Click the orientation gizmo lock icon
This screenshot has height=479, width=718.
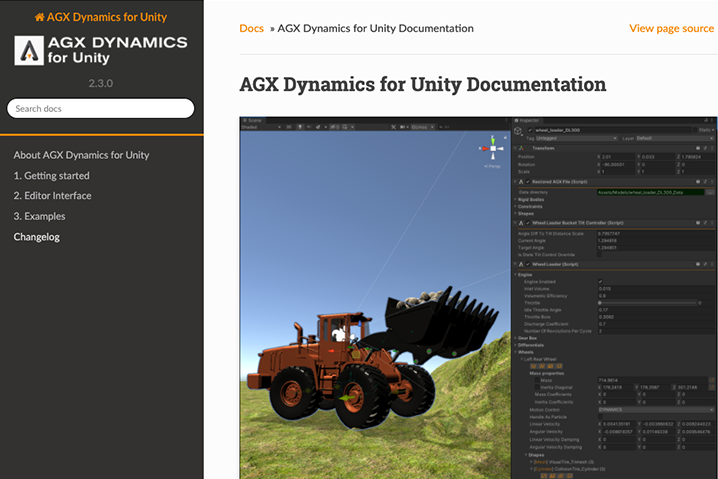point(505,137)
